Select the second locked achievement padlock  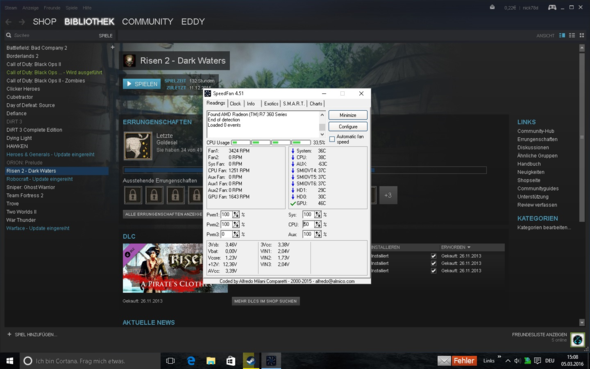[154, 195]
